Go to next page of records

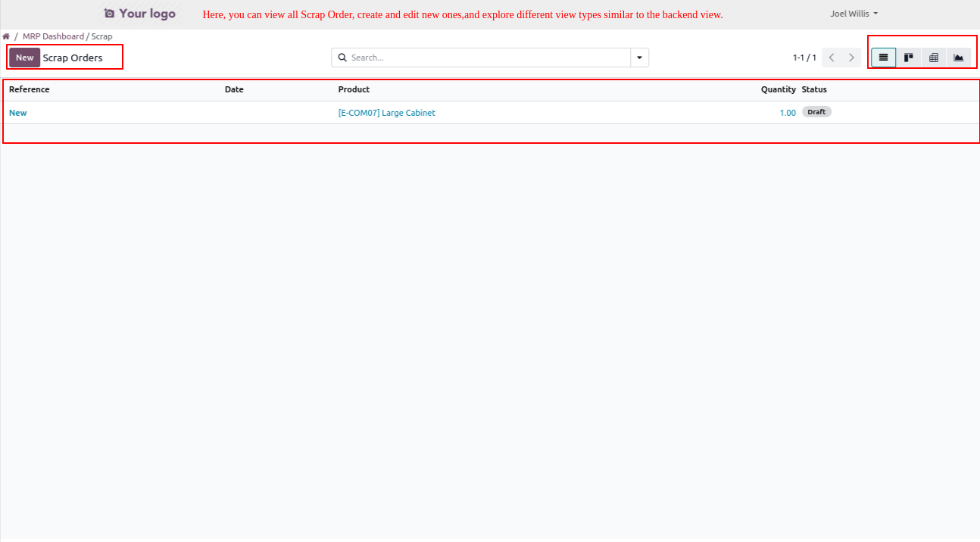point(851,58)
